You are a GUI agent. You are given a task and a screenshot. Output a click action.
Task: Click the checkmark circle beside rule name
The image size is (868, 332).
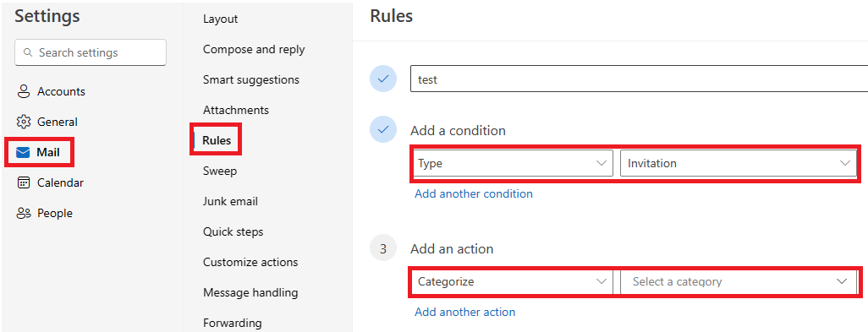click(383, 79)
